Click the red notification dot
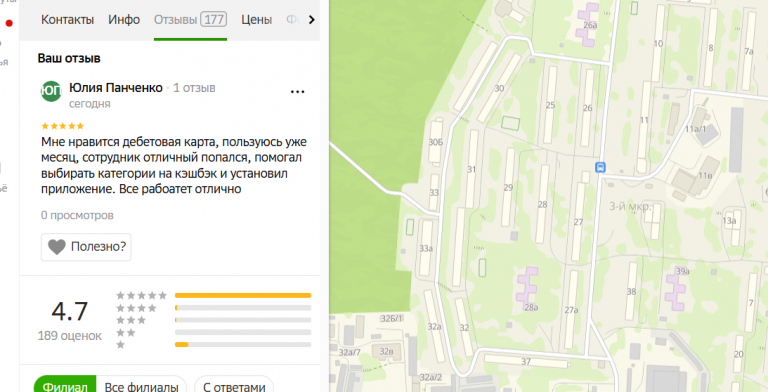Viewport: 768px width, 392px height. tap(9, 23)
